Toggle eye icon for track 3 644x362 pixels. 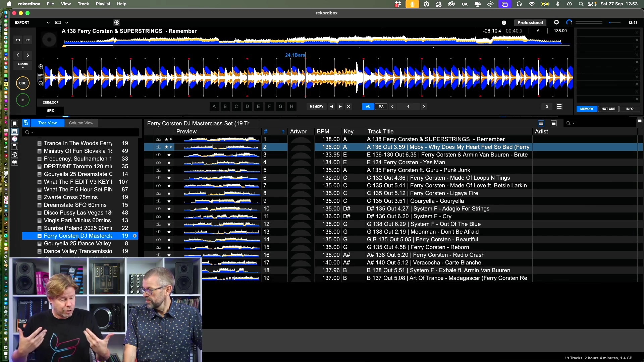(158, 155)
